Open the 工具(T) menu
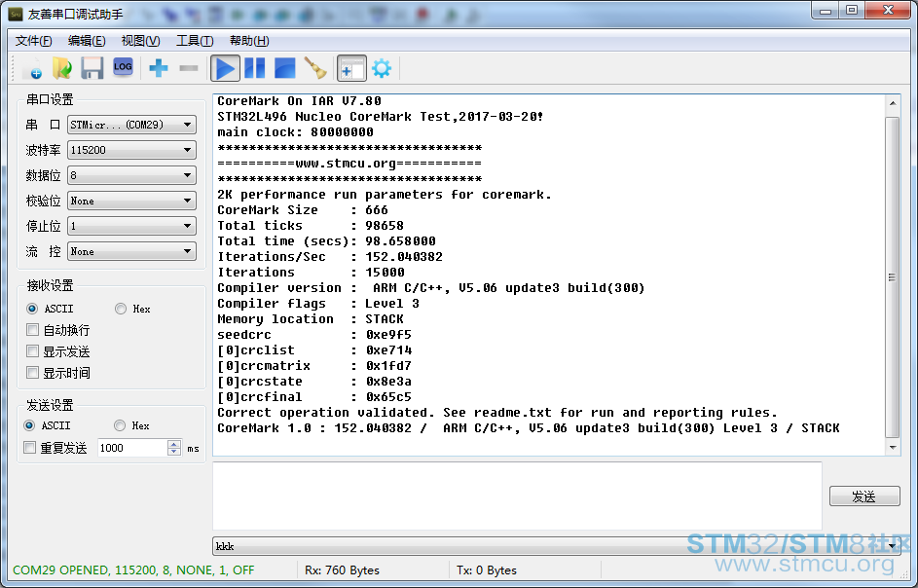Screen dimensions: 918x588 (x=195, y=41)
